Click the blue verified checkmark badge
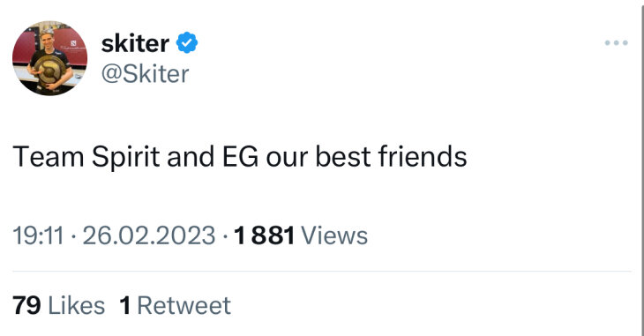The width and height of the screenshot is (644, 336). click(187, 42)
